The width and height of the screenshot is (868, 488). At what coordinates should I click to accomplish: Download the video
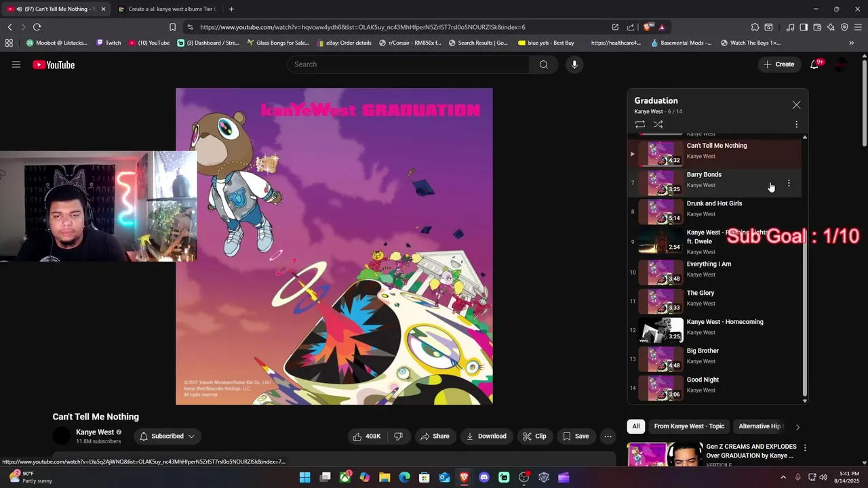486,436
